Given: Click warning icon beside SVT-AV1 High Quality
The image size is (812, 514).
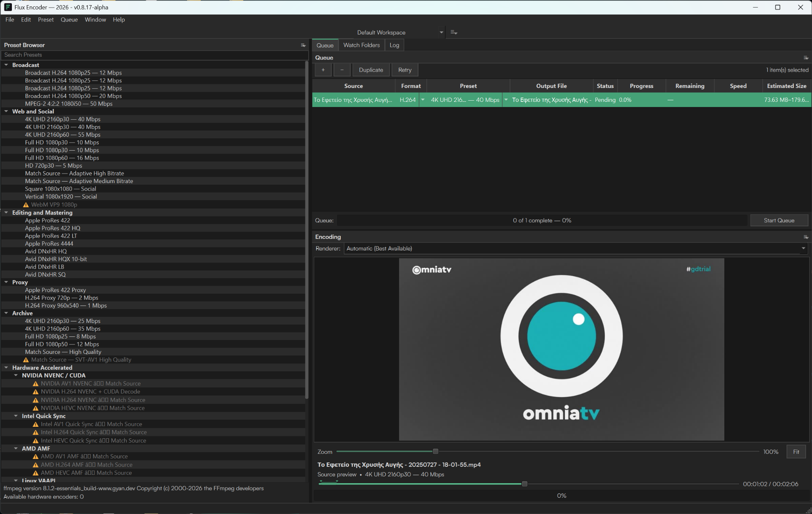Looking at the screenshot, I should (x=26, y=360).
